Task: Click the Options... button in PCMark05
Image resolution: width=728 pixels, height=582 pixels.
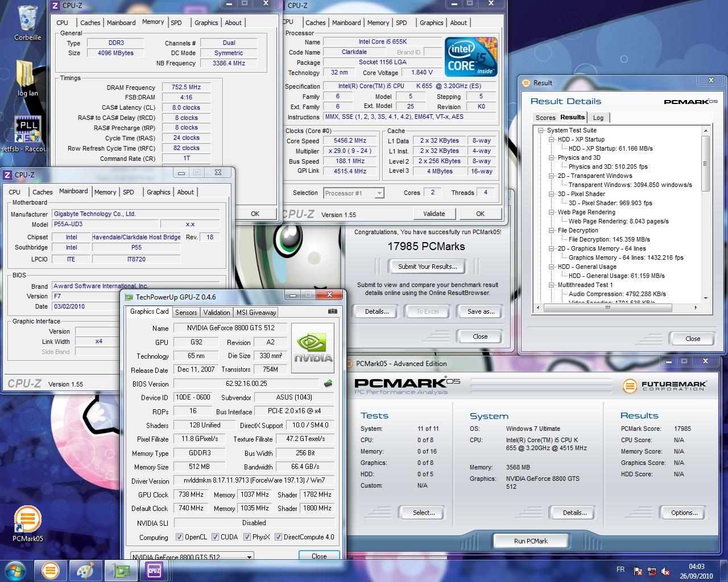Action: pos(684,513)
